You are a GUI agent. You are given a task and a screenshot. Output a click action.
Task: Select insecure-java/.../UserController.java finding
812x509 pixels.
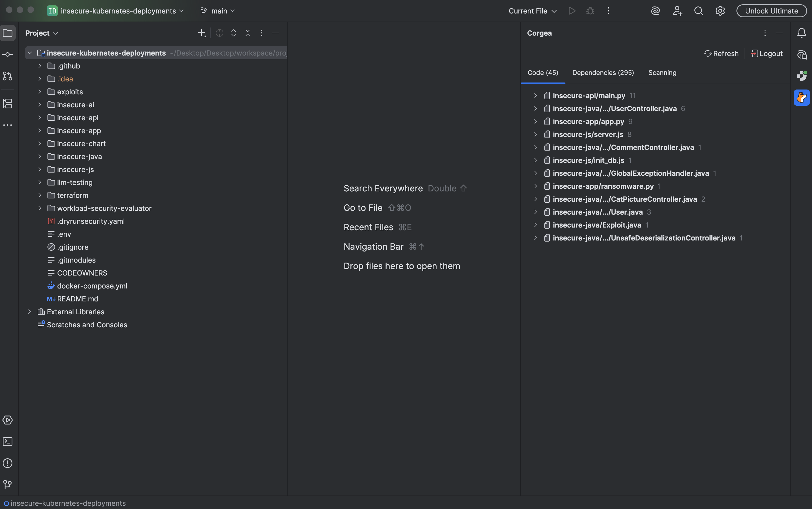(x=614, y=109)
